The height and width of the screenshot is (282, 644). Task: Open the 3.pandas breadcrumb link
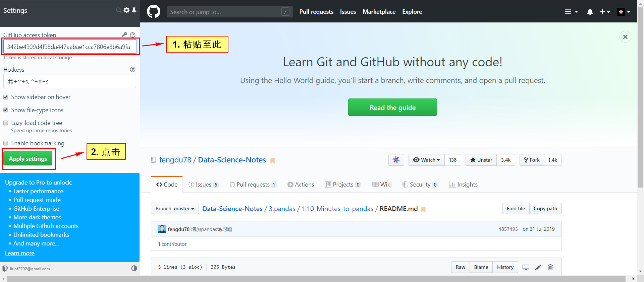click(x=282, y=209)
